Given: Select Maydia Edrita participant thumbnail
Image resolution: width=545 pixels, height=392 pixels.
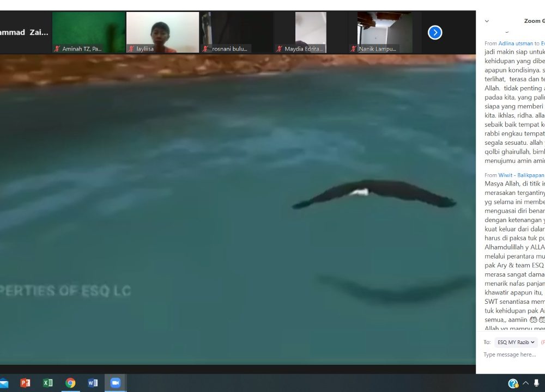Looking at the screenshot, I should click(310, 33).
